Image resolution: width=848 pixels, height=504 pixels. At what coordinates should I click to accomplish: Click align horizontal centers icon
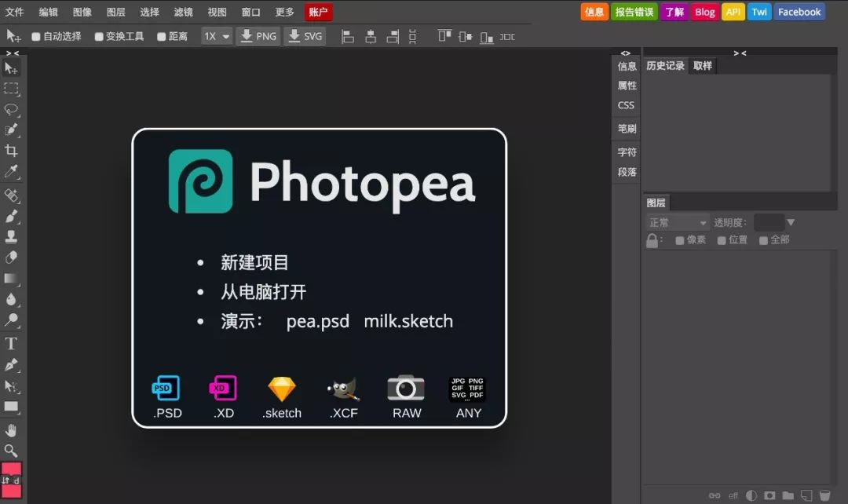coord(371,36)
